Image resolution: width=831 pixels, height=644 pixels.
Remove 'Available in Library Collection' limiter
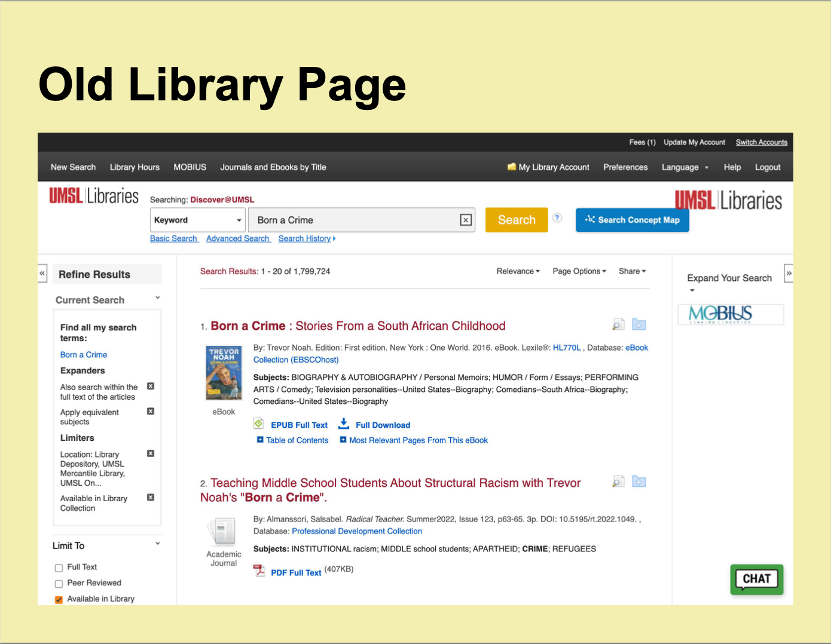[151, 498]
